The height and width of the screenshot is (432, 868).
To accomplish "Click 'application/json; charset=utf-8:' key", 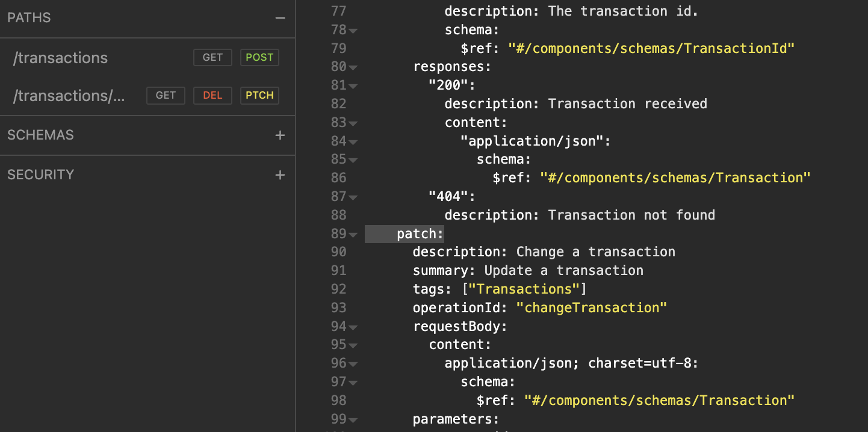I will pos(572,363).
